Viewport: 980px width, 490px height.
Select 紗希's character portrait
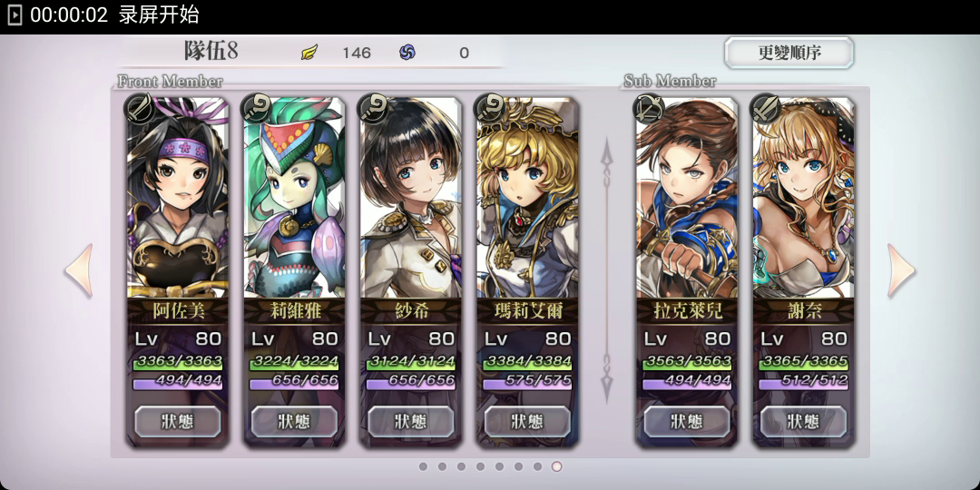point(411,198)
